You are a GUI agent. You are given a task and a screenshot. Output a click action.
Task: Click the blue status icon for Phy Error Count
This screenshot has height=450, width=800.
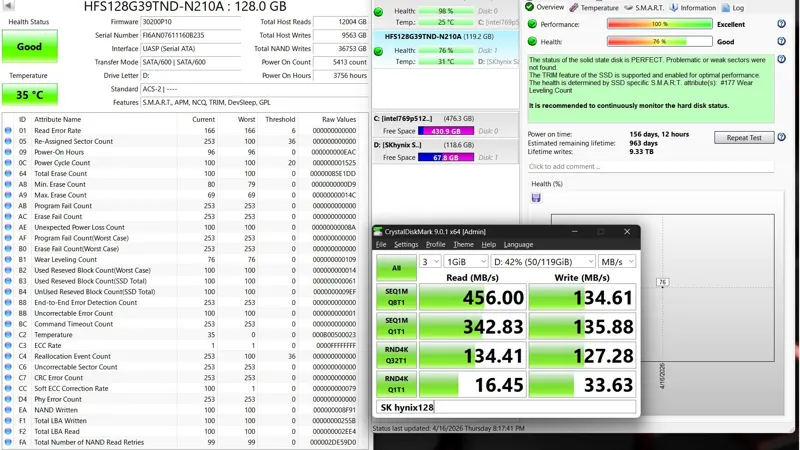pos(8,399)
